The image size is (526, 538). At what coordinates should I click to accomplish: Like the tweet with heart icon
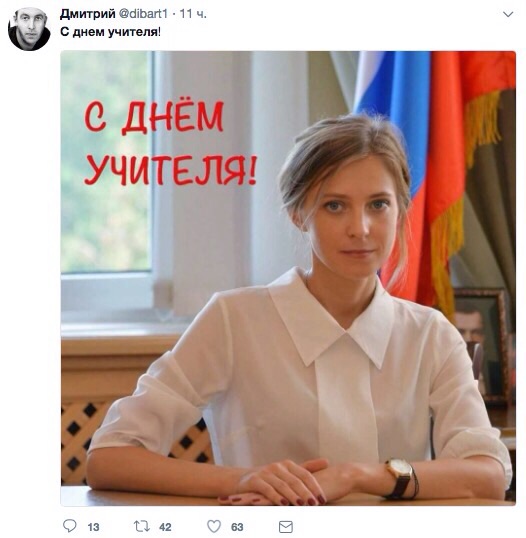[214, 526]
